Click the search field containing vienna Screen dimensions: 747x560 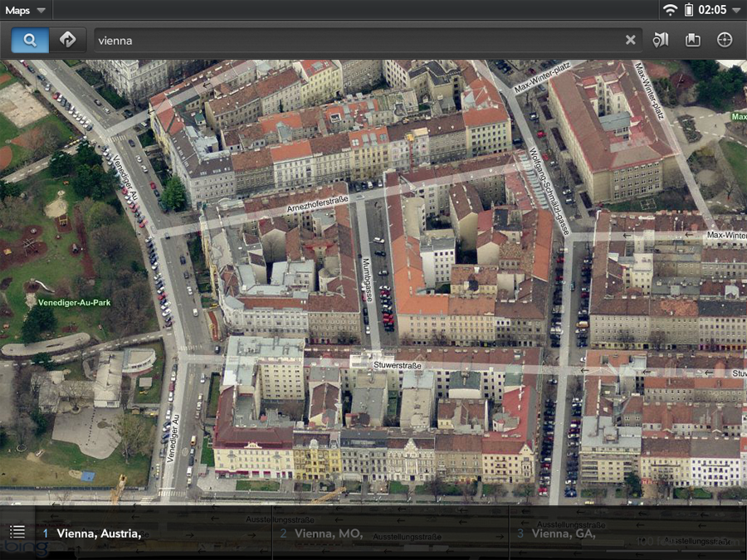(x=357, y=40)
